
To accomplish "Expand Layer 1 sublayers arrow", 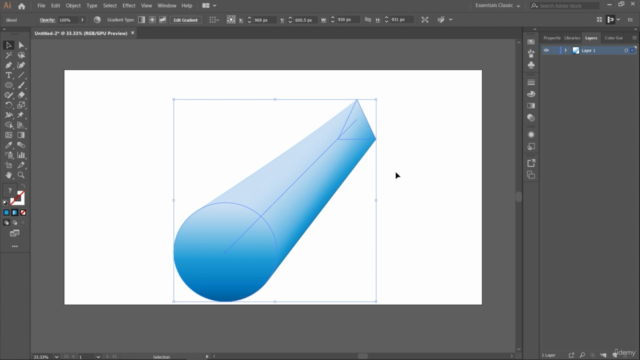I will coord(566,51).
